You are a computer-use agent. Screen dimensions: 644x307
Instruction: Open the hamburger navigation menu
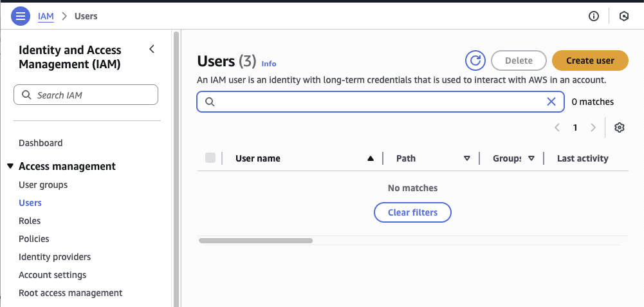click(21, 16)
